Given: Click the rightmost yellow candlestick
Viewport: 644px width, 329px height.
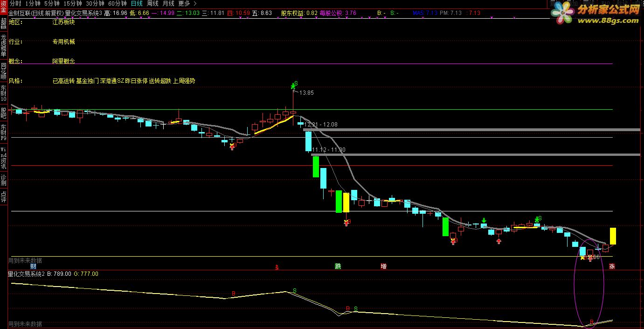Looking at the screenshot, I should [x=613, y=236].
